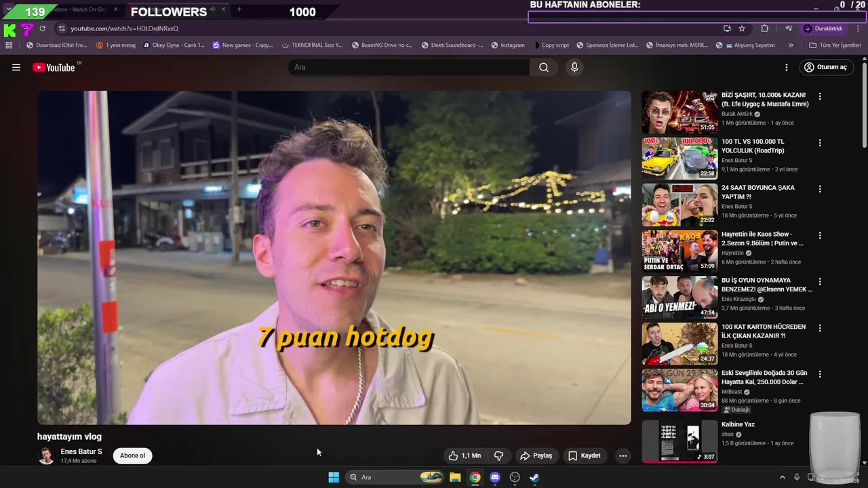Screen dimensions: 868x488
Task: Open YouTube settings three-dot menu near sign-in
Action: point(787,67)
